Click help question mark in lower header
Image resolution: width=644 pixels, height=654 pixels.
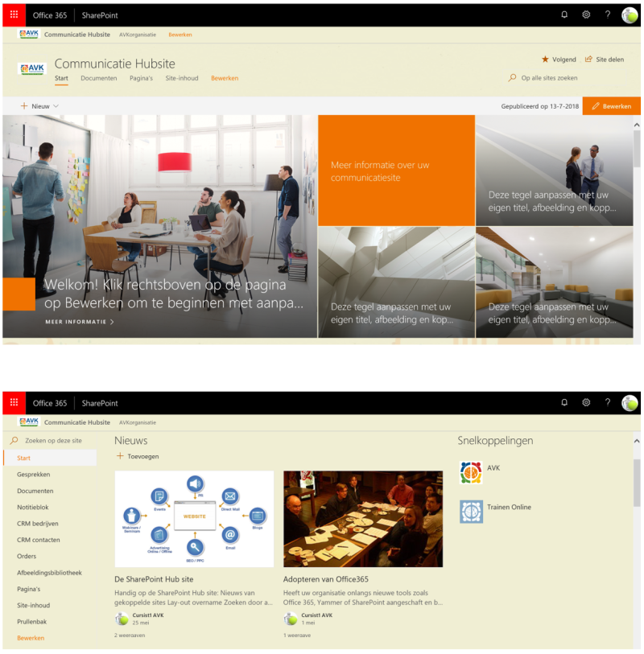coord(608,402)
